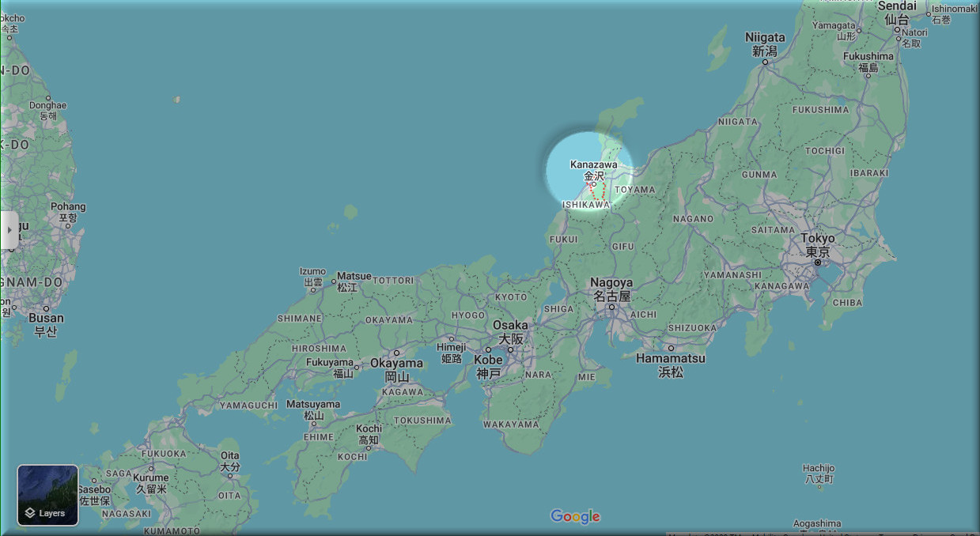Click the Osaka city label
The image size is (980, 536).
point(510,325)
